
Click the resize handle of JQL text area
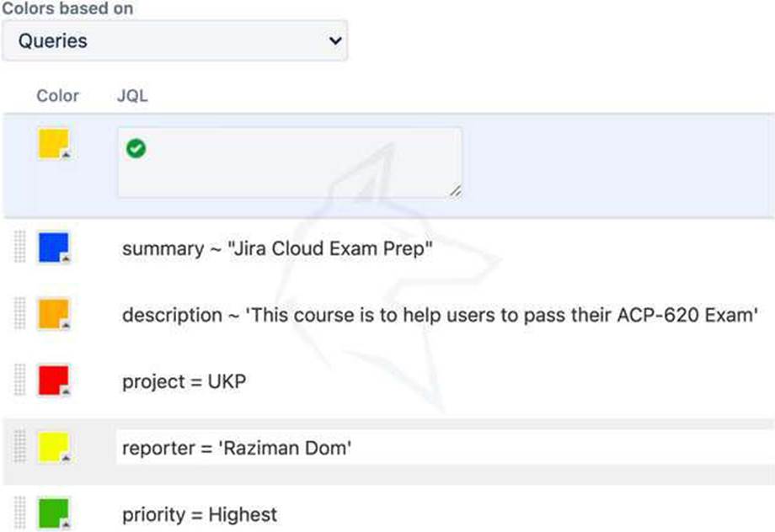pos(455,191)
